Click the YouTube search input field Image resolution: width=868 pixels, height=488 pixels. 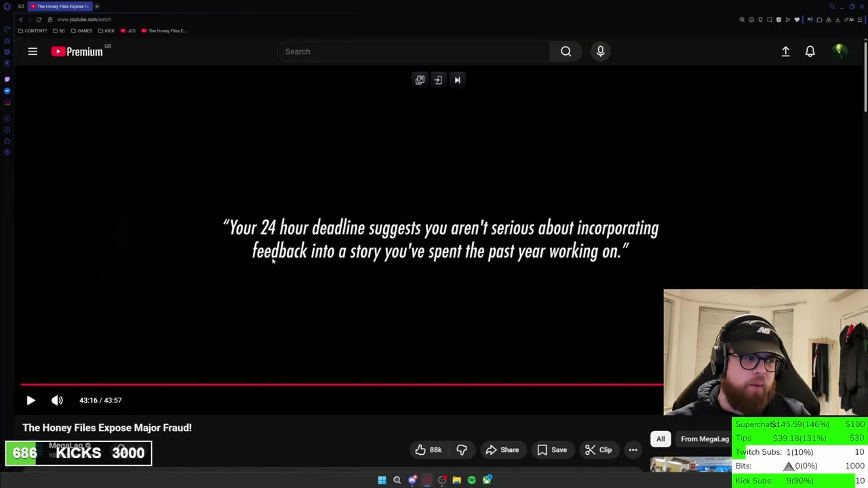click(x=414, y=52)
